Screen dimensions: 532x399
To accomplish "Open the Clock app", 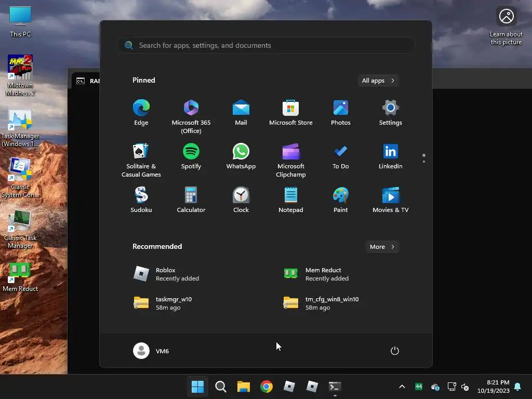I will click(241, 200).
